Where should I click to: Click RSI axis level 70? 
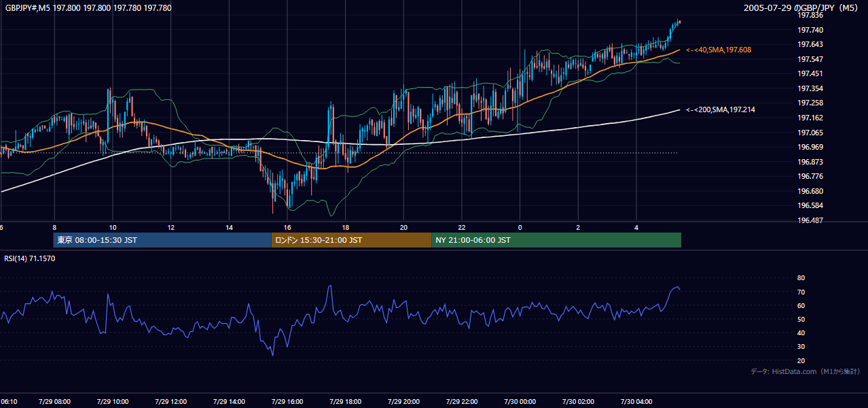[801, 292]
